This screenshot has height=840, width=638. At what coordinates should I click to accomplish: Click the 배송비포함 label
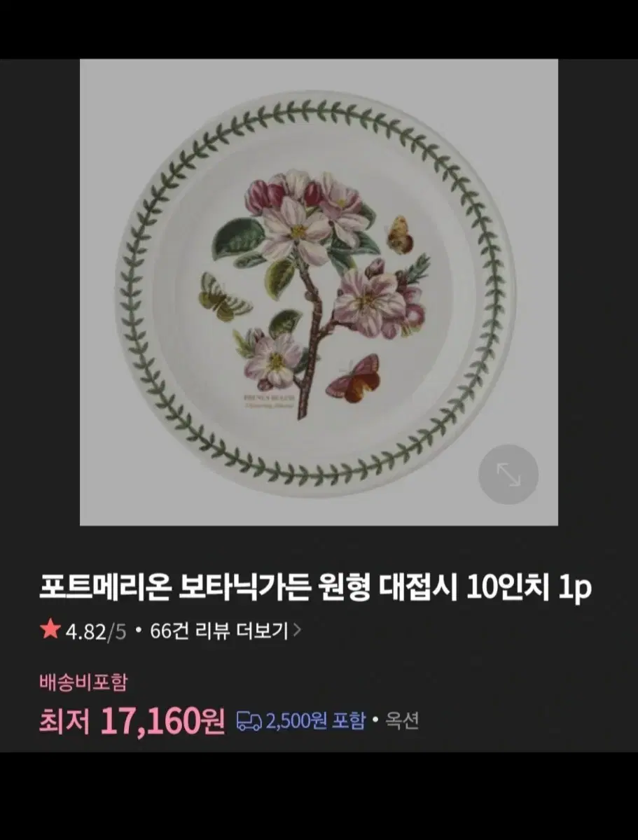(x=83, y=680)
